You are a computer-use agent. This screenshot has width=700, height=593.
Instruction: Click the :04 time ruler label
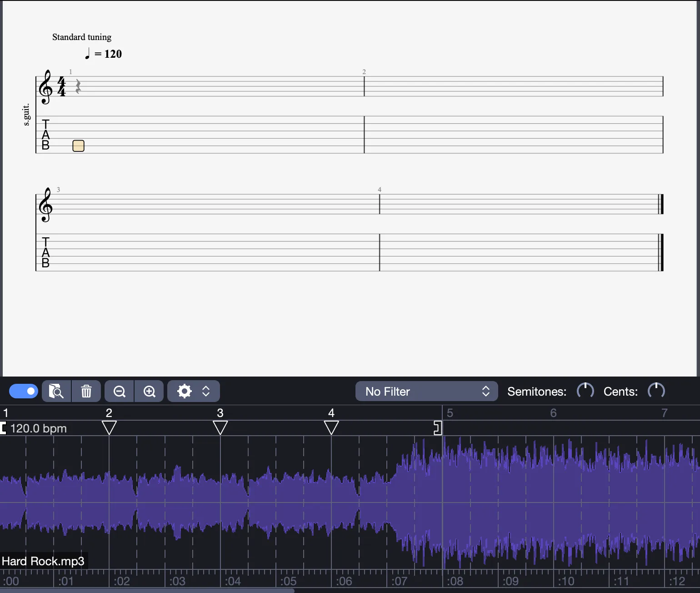[233, 581]
